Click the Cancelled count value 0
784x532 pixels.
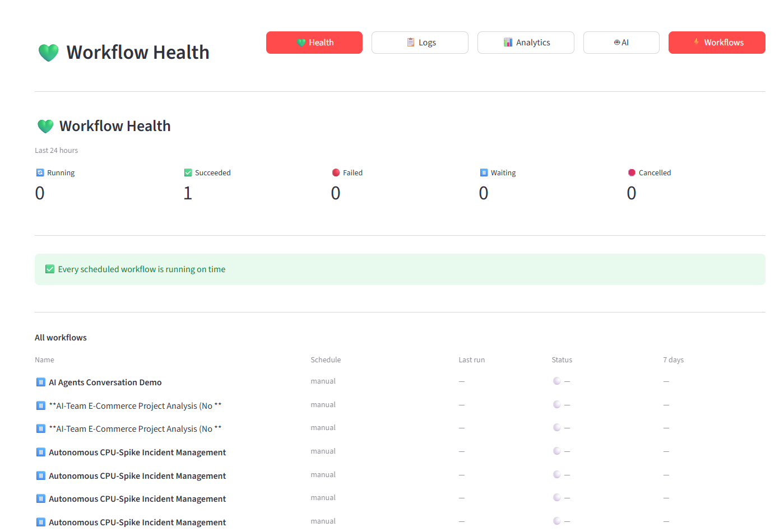pos(632,193)
